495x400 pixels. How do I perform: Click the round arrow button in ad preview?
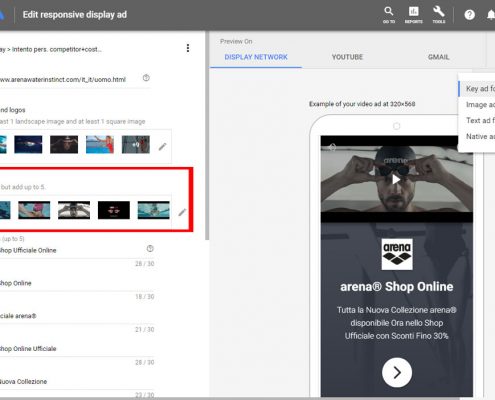tap(397, 372)
